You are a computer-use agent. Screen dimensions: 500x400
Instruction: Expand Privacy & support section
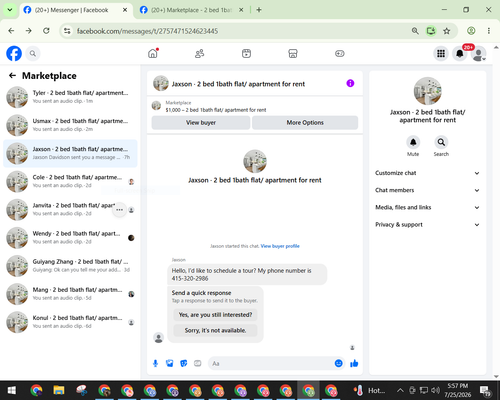pos(427,225)
